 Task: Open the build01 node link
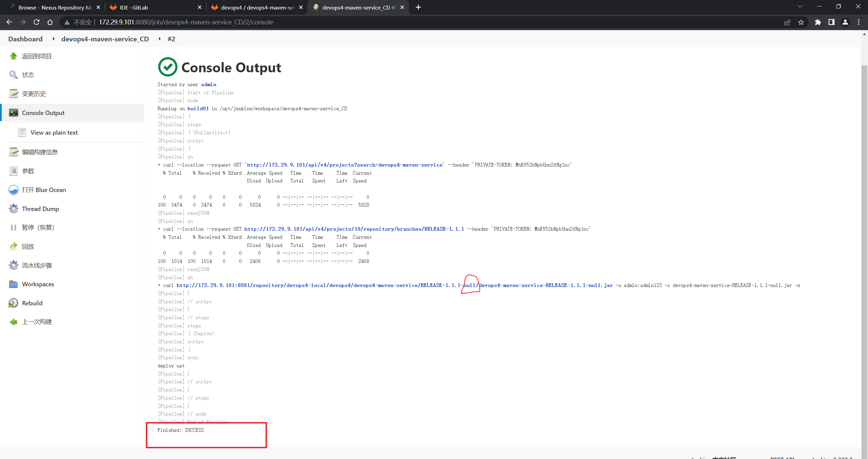[x=198, y=109]
